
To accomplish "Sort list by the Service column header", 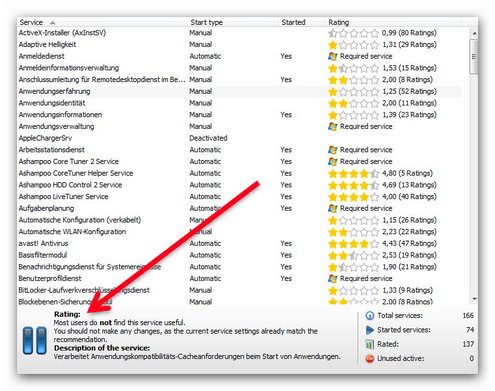I will [102, 22].
